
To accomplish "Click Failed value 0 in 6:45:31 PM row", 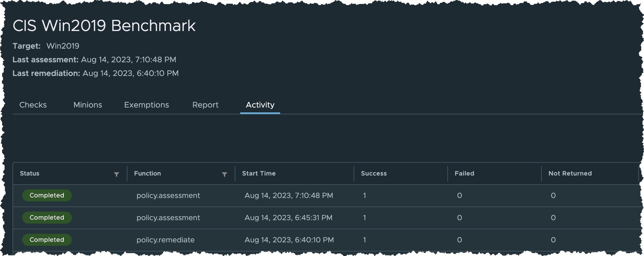I will pos(460,218).
